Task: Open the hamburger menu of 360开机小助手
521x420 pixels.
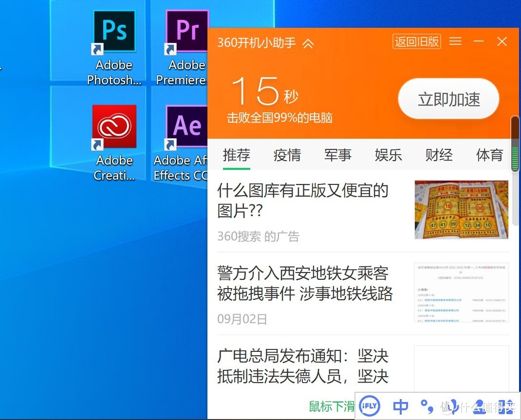Action: point(455,41)
